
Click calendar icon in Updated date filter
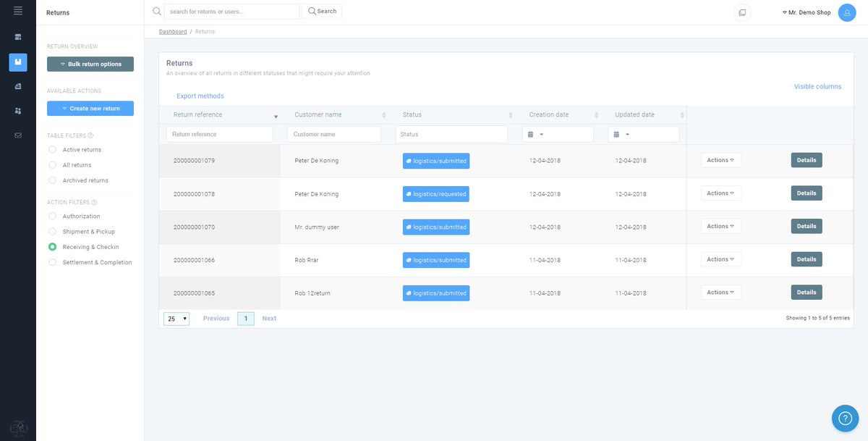tap(617, 135)
